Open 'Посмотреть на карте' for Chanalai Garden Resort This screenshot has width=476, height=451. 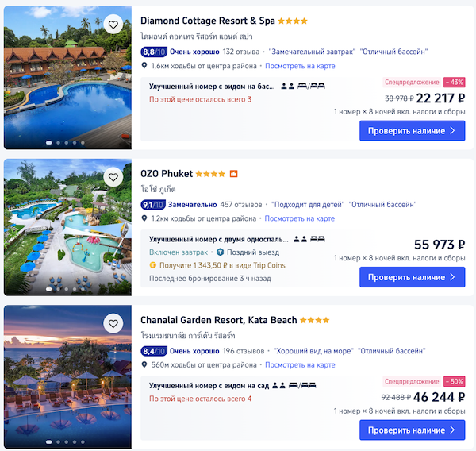point(300,364)
